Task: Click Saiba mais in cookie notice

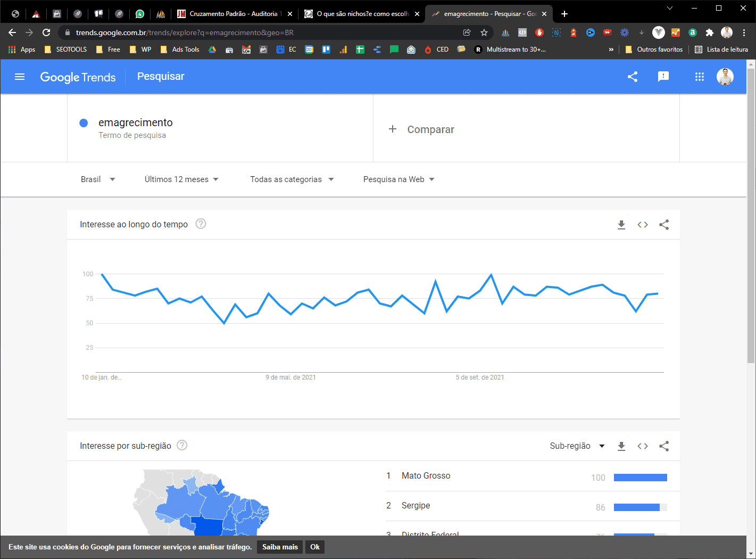Action: 280,547
